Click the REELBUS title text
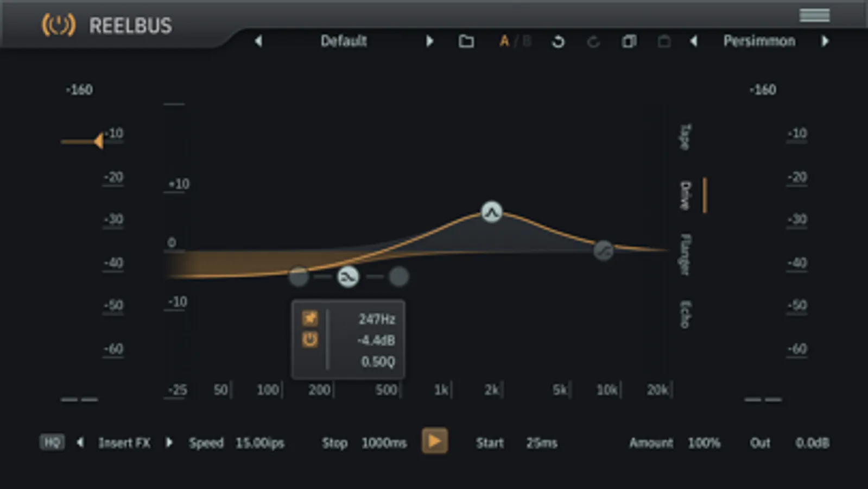Image resolution: width=868 pixels, height=489 pixels. [130, 26]
